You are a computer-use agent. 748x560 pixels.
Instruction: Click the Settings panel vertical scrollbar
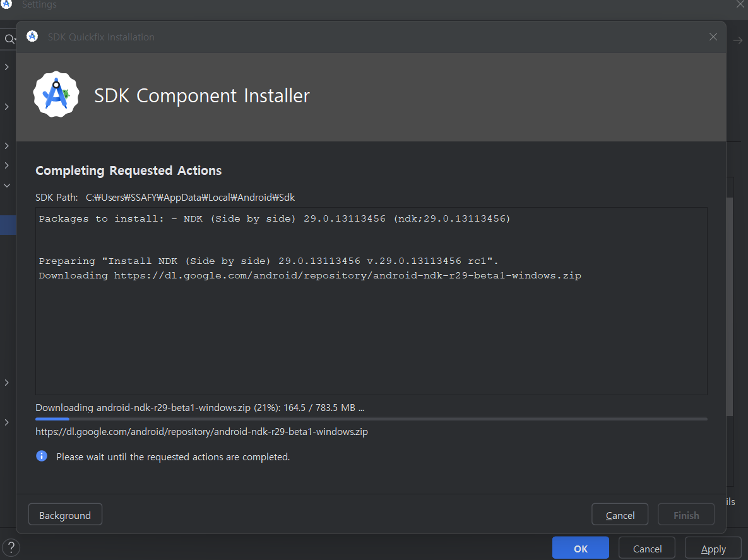(x=730, y=303)
